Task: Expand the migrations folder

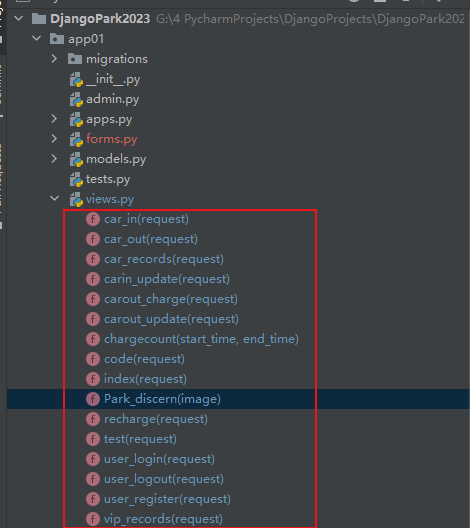Action: pos(54,59)
